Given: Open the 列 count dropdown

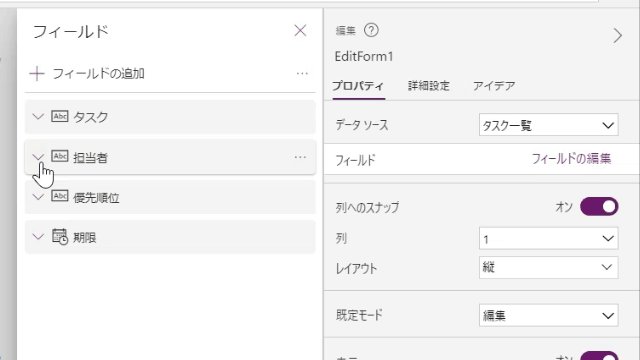Looking at the screenshot, I should (549, 238).
